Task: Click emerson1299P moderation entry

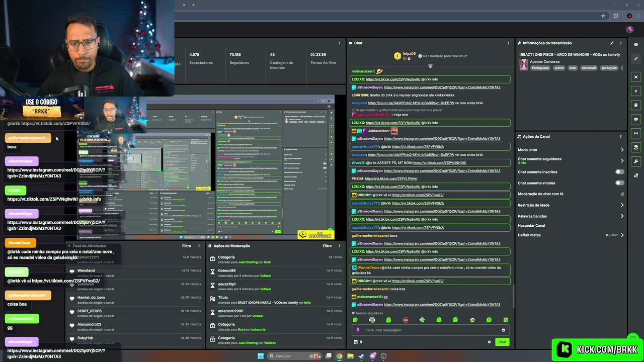Action: coord(230,311)
